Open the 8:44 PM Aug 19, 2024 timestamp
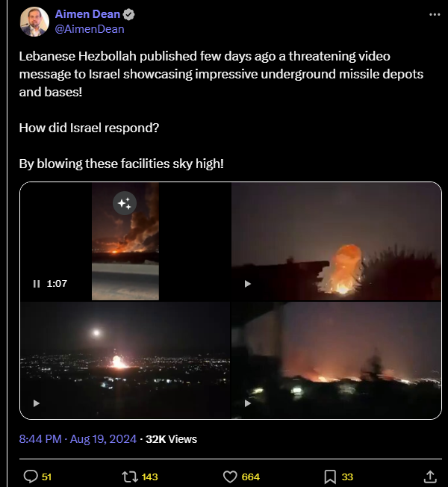 pos(78,439)
